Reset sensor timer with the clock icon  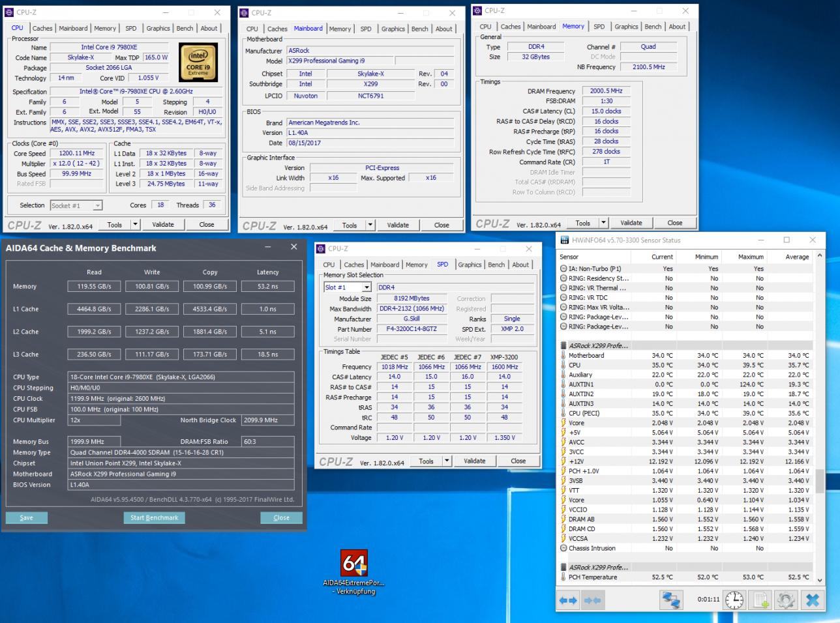click(x=734, y=600)
